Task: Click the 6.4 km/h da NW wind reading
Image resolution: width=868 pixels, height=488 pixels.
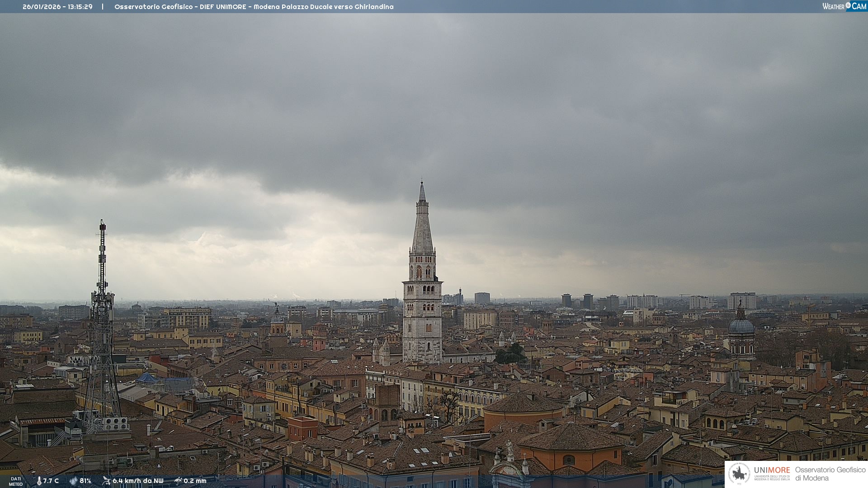Action: click(138, 481)
